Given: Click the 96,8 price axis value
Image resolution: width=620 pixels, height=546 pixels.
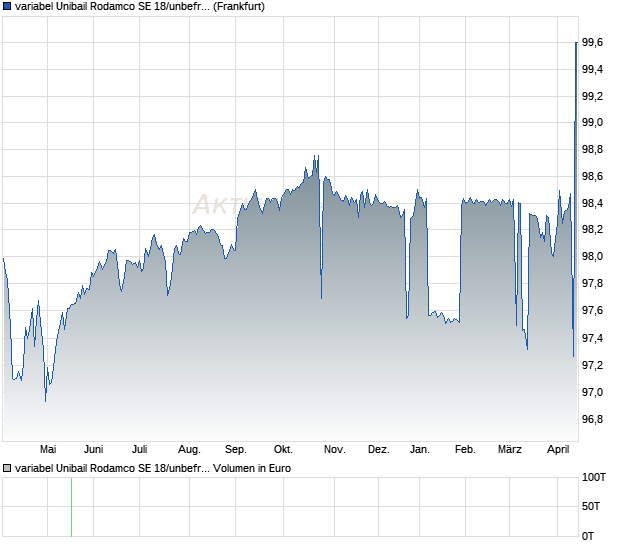Looking at the screenshot, I should coord(593,419).
